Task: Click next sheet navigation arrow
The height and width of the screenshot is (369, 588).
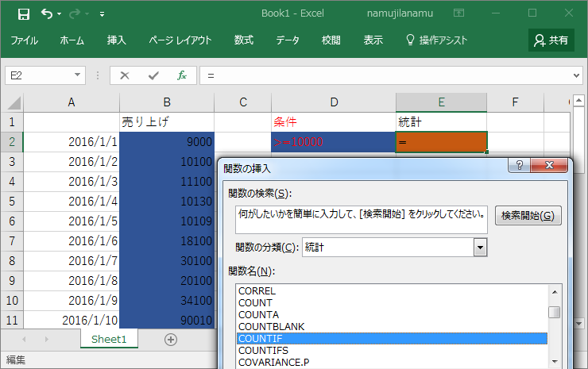Action: 47,340
